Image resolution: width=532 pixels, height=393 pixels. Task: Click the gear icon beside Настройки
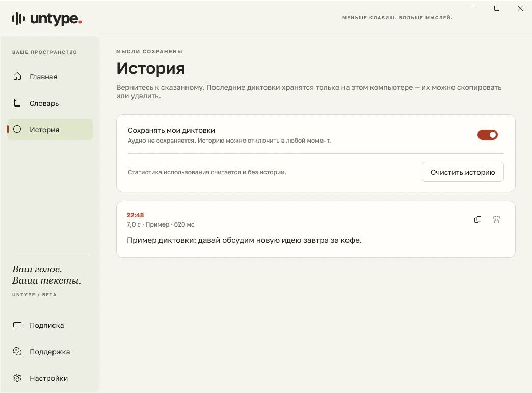(x=17, y=378)
